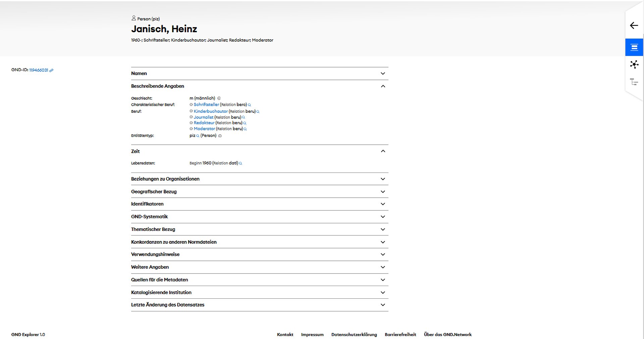The width and height of the screenshot is (644, 339).
Task: Click info icon beside m (männlich)
Action: coord(219,98)
